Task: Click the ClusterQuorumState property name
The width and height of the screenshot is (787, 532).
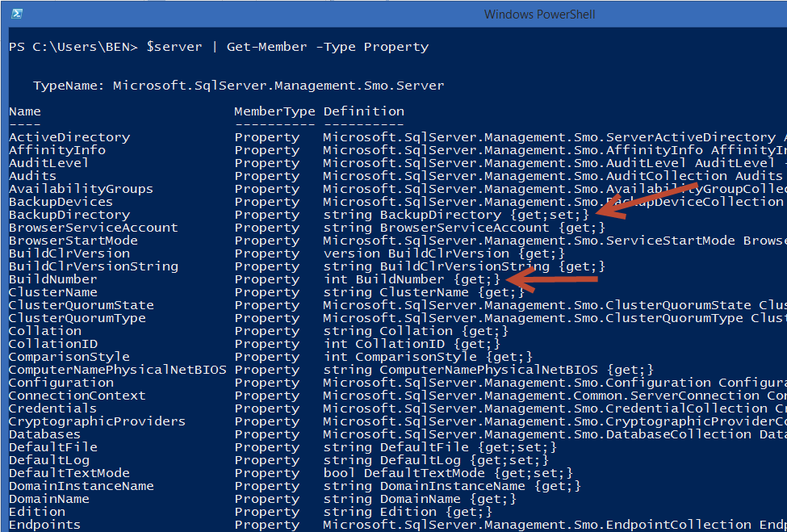Action: [82, 305]
